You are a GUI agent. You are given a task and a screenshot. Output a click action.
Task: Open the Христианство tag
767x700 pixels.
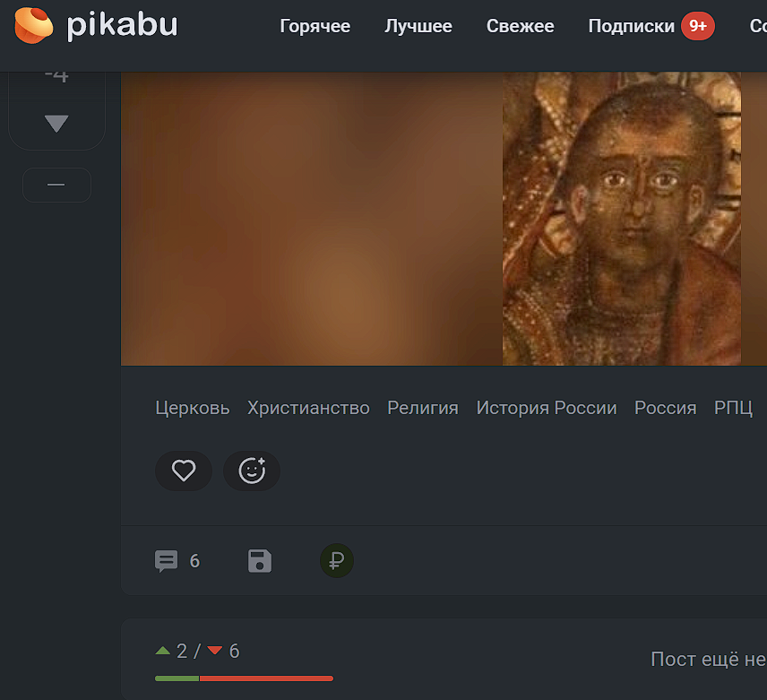point(308,408)
